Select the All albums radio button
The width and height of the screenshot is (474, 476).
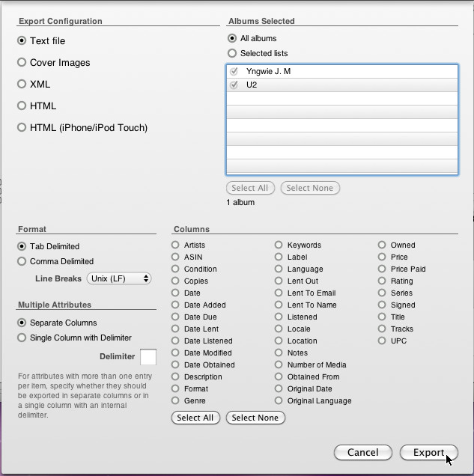pyautogui.click(x=232, y=38)
